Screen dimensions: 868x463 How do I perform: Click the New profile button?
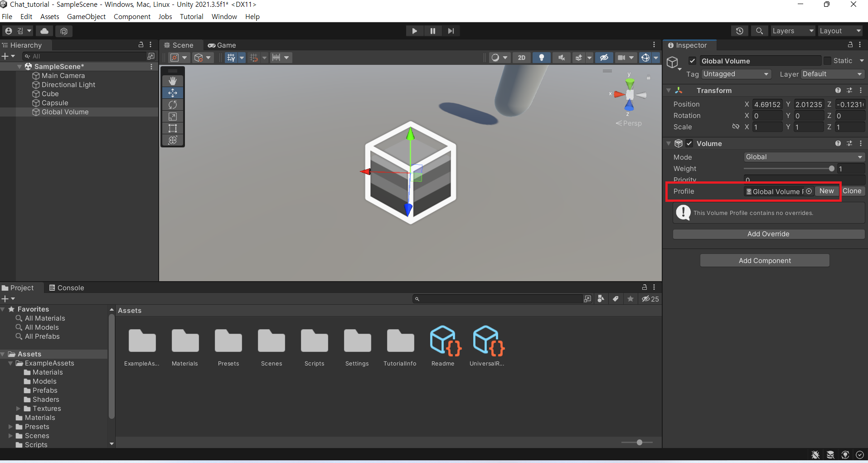[826, 191]
